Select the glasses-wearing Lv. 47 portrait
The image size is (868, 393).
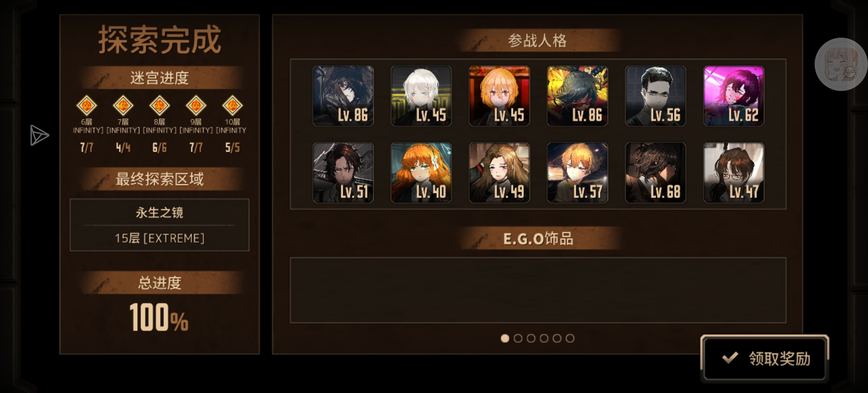[x=733, y=173]
